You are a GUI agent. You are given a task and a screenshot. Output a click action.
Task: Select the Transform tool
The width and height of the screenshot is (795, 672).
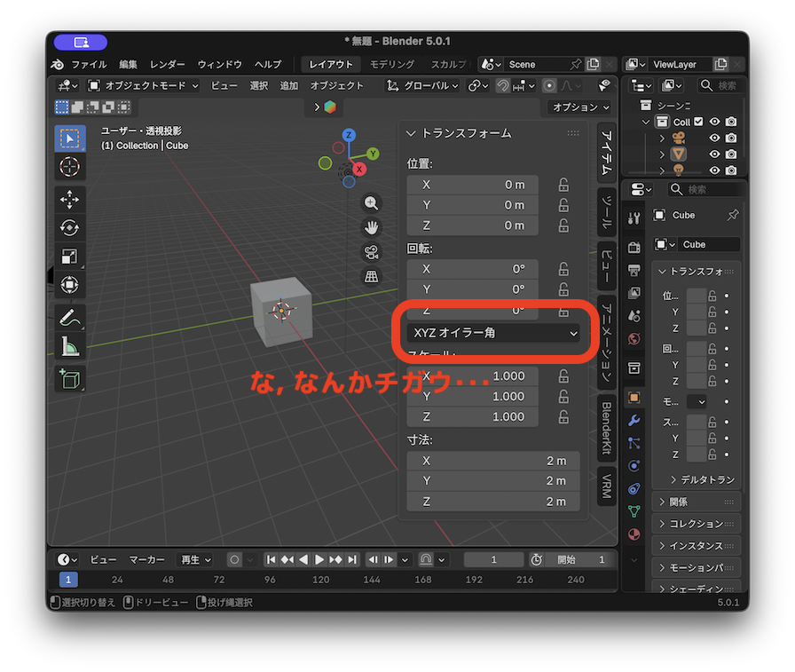[x=69, y=285]
